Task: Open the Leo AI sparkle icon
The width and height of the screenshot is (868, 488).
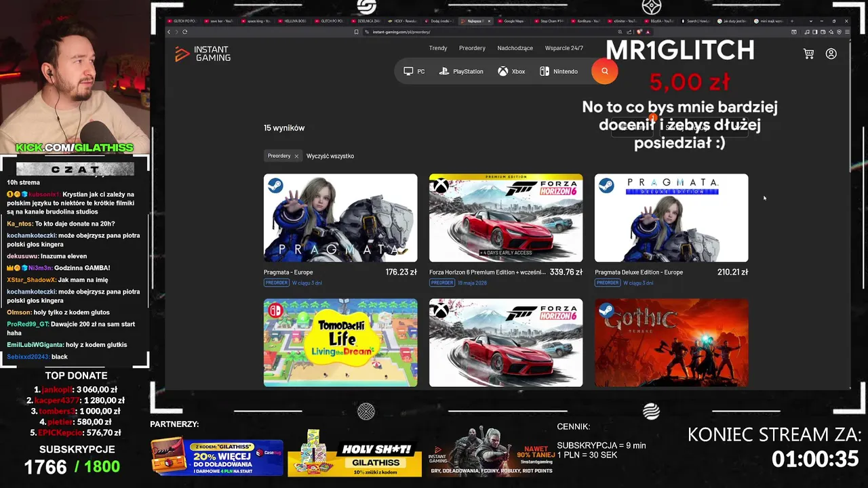Action: coord(831,32)
